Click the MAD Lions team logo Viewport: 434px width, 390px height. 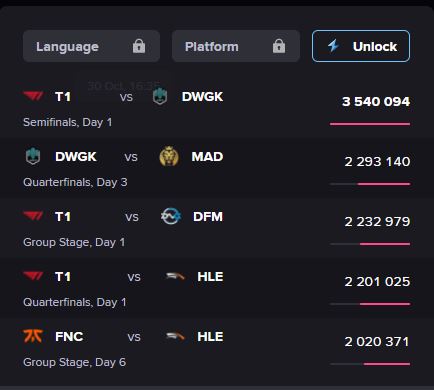[x=169, y=156]
